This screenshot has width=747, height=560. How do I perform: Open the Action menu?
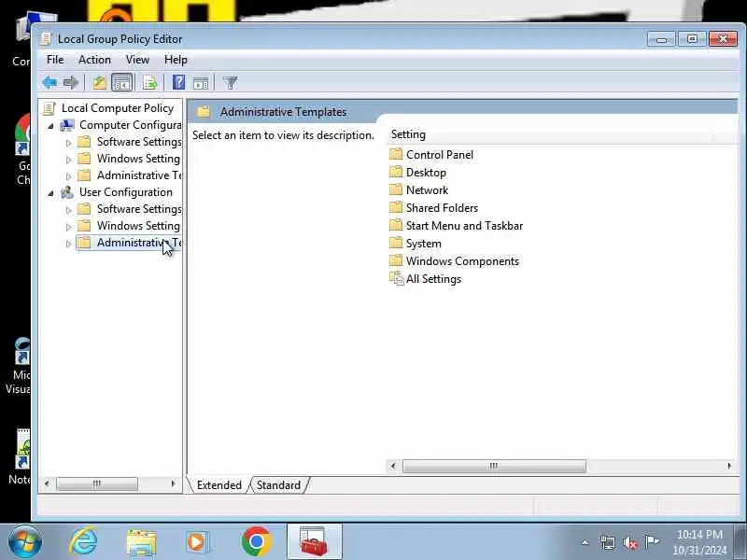pyautogui.click(x=94, y=60)
